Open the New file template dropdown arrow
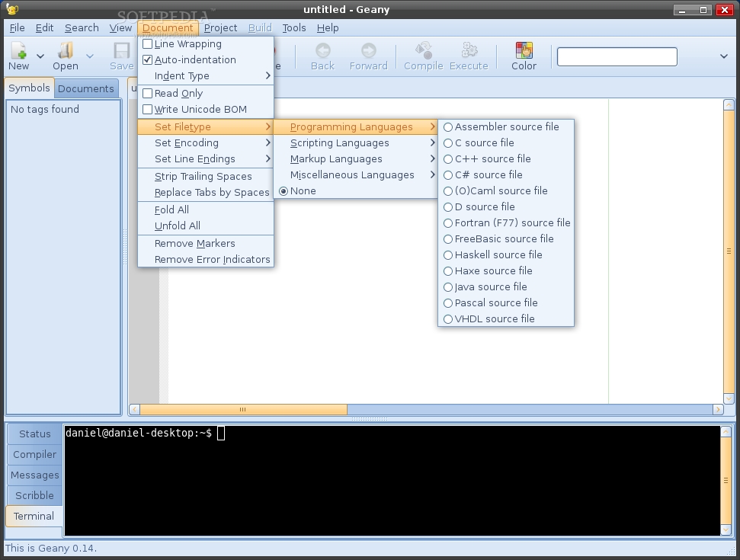740x560 pixels. coord(40,56)
